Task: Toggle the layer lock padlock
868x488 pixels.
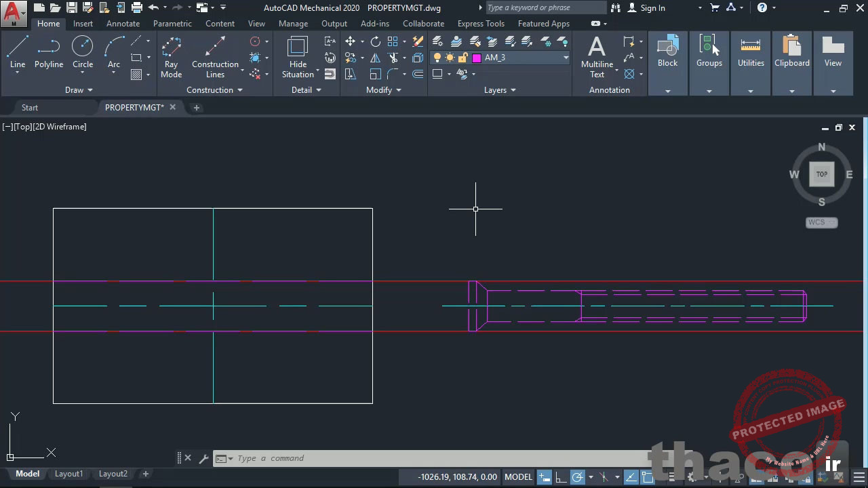Action: click(x=462, y=58)
